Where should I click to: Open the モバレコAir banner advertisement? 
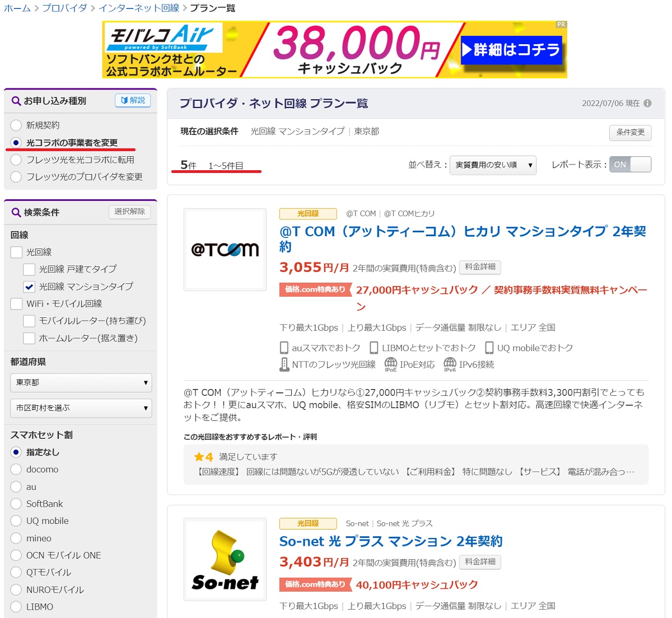335,49
